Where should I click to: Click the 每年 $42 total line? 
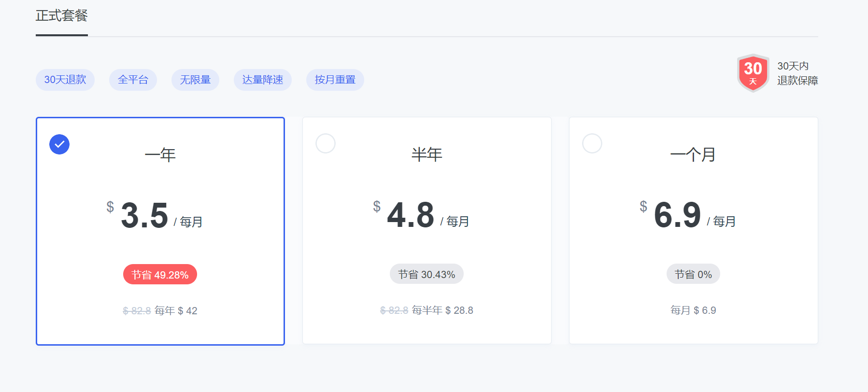pos(175,311)
